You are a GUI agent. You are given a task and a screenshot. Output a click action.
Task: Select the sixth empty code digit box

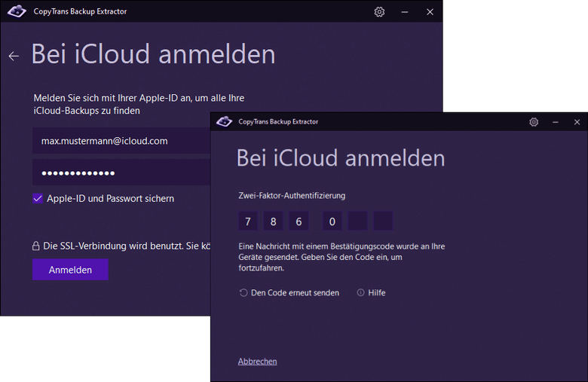click(383, 221)
